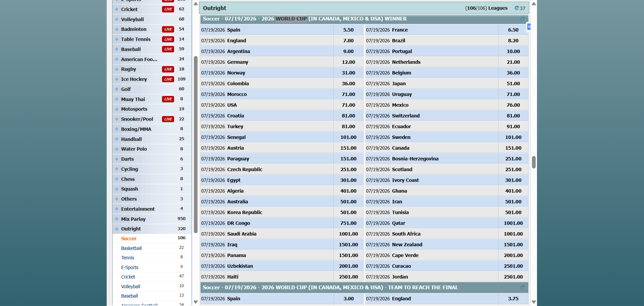This screenshot has width=644, height=306.
Task: Click the Saudi Arabia team name
Action: pos(241,234)
